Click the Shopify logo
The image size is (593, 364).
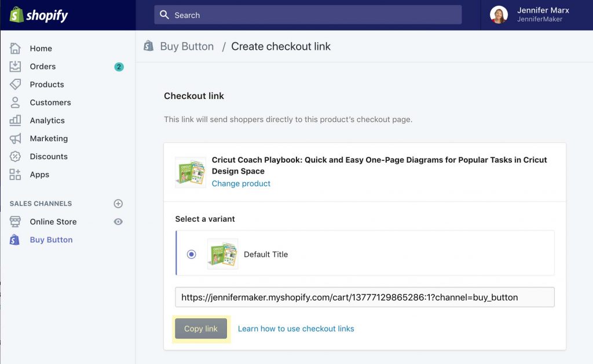(39, 15)
